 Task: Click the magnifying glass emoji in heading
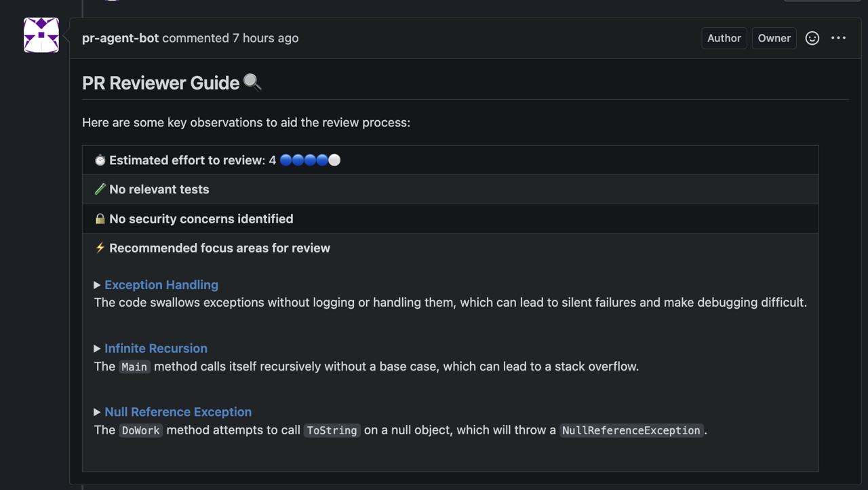pyautogui.click(x=252, y=83)
